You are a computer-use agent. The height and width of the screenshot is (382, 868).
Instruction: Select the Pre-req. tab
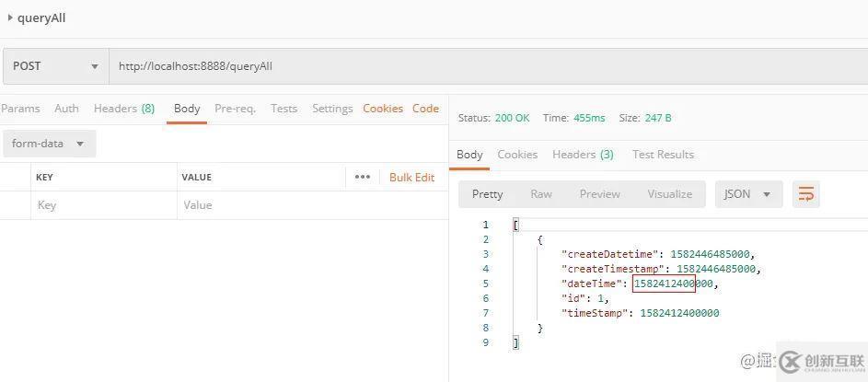pyautogui.click(x=235, y=109)
